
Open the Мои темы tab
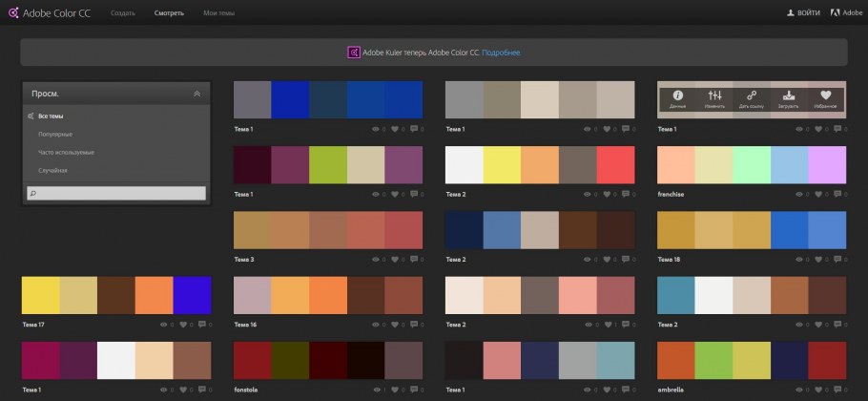pos(217,13)
